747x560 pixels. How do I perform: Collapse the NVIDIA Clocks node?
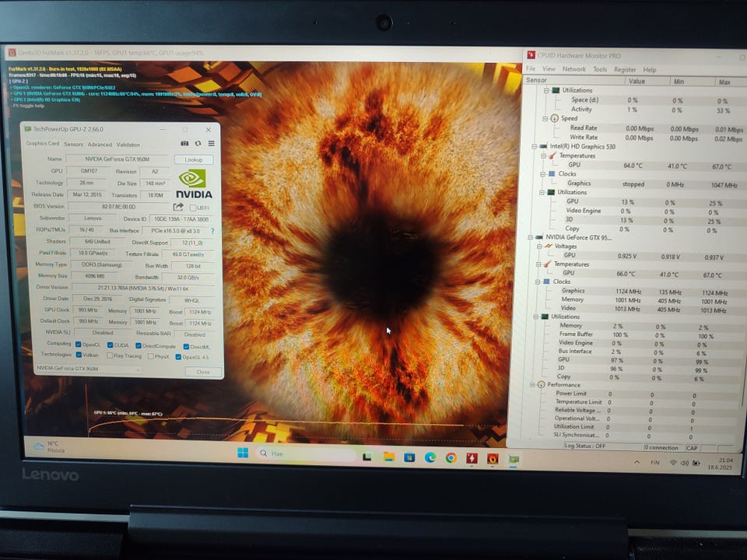(x=538, y=282)
